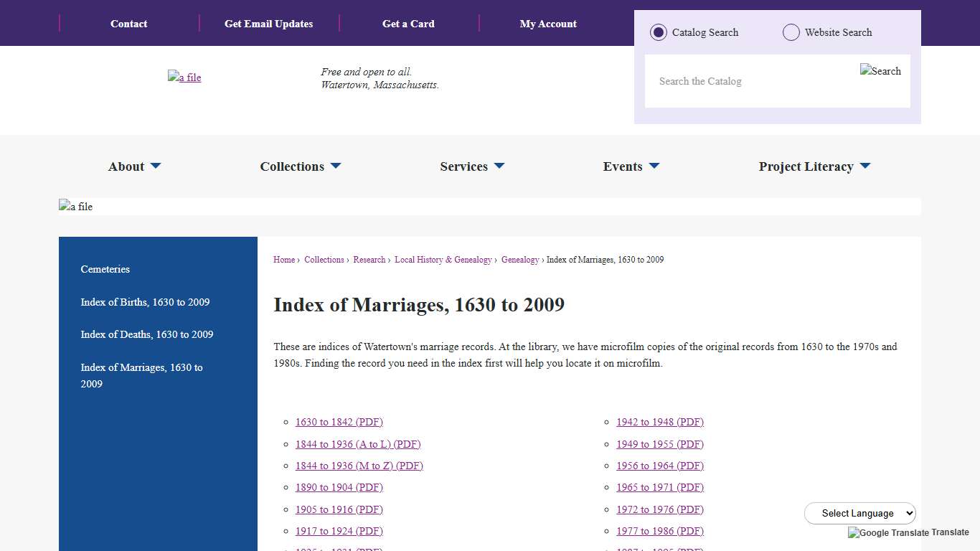
Task: Open the Select Language dropdown
Action: (x=859, y=513)
